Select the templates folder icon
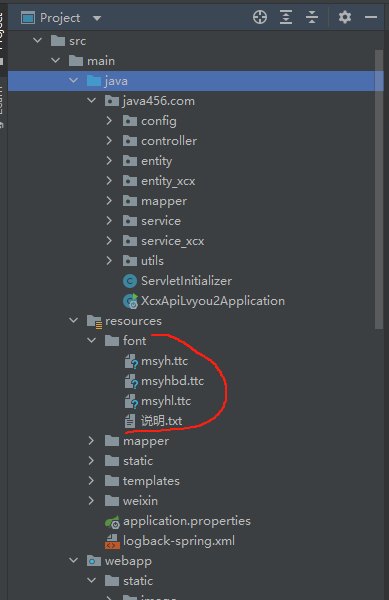The width and height of the screenshot is (389, 600). (x=112, y=481)
